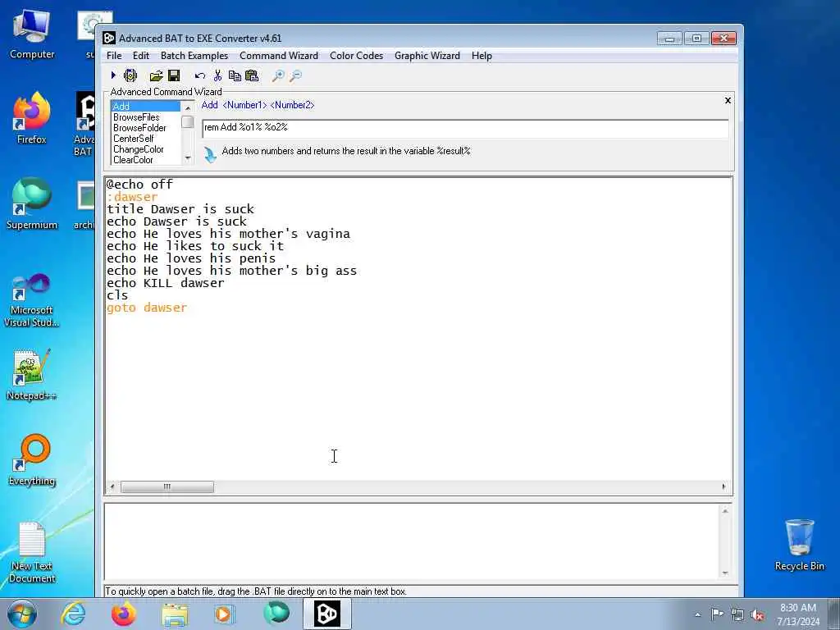840x630 pixels.
Task: Select BrowseFiles in the command list
Action: coord(146,116)
